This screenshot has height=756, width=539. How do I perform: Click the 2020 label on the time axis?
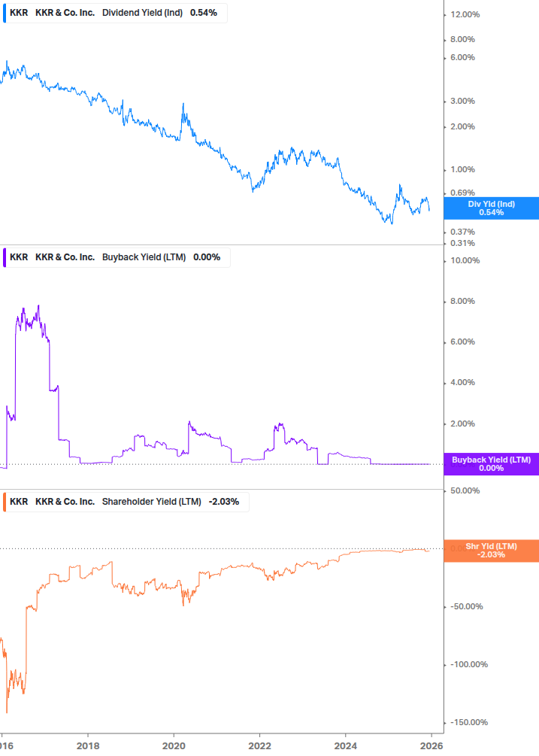click(174, 746)
